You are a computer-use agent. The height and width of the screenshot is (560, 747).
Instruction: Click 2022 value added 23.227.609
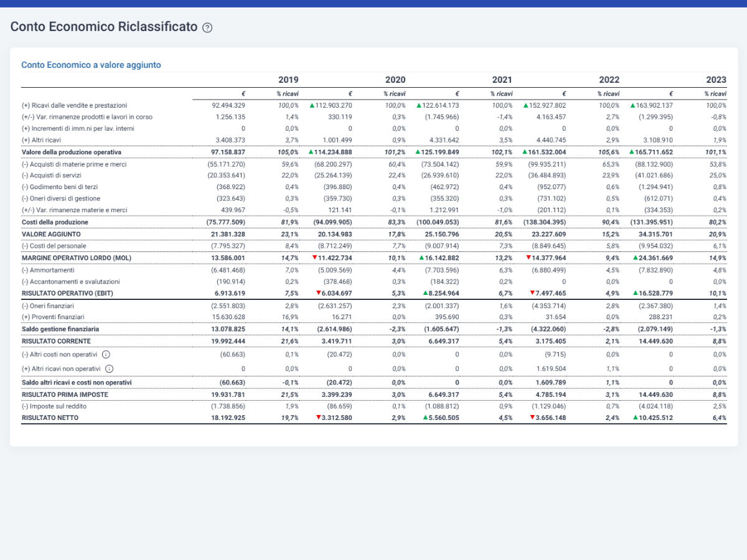pyautogui.click(x=549, y=234)
